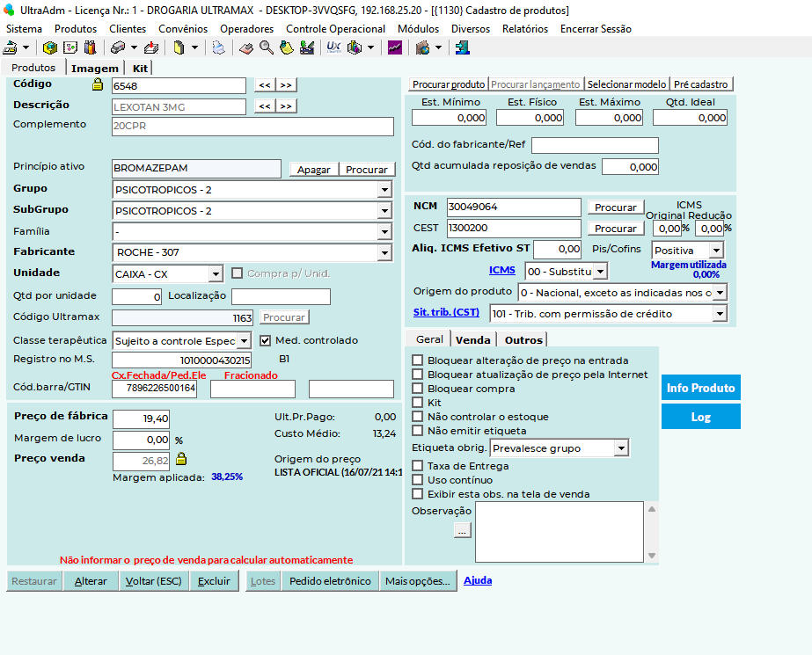This screenshot has height=655, width=812.
Task: Switch to the Venda tab
Action: click(x=472, y=340)
